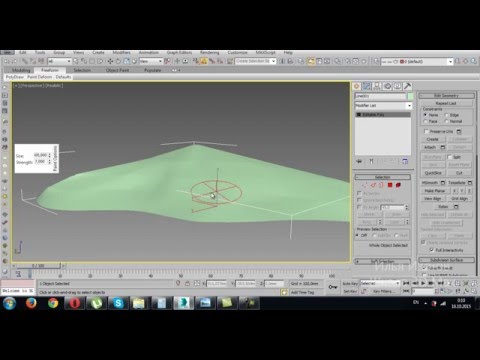Image resolution: width=480 pixels, height=360 pixels.
Task: Click the Set Key mode key icon
Action: pyautogui.click(x=333, y=287)
